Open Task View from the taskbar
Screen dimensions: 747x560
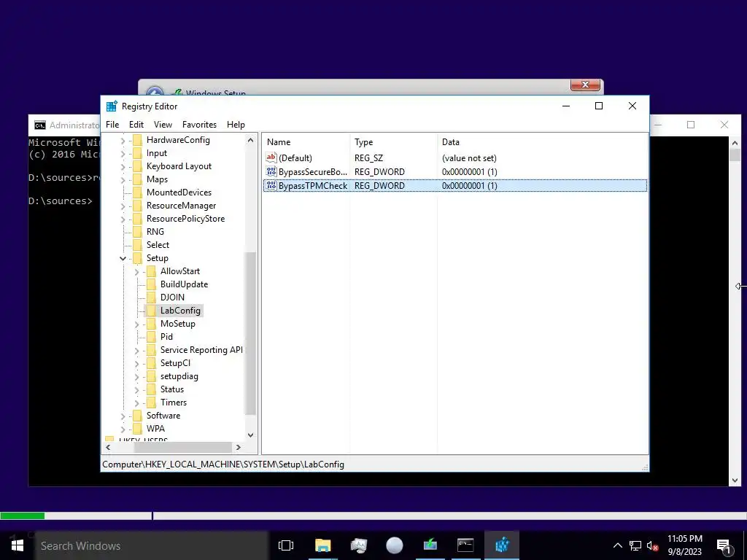point(286,545)
